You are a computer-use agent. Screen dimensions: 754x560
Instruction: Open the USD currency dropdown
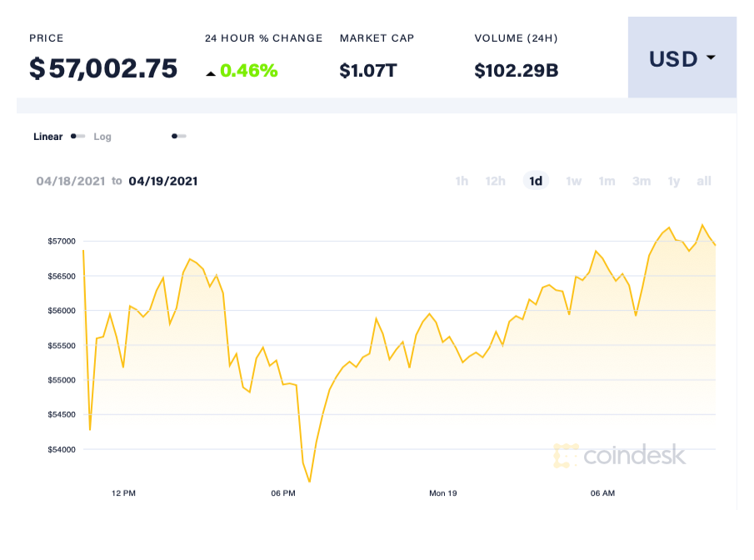point(682,58)
